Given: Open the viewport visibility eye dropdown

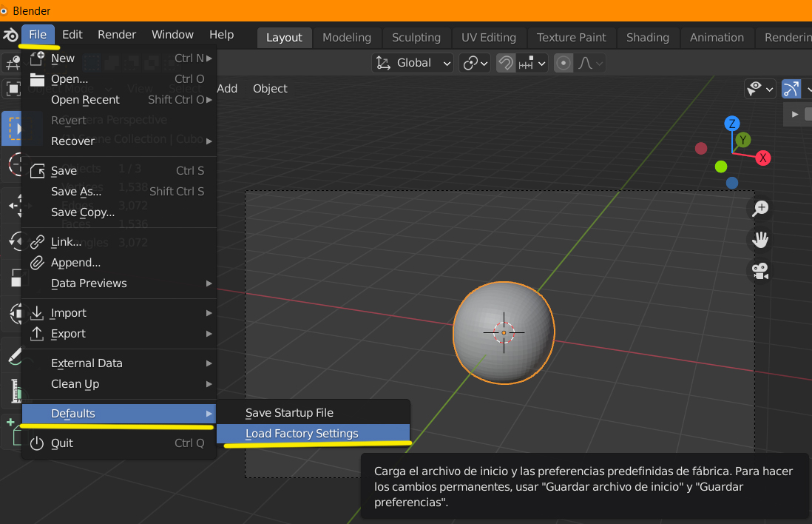Looking at the screenshot, I should coord(759,89).
